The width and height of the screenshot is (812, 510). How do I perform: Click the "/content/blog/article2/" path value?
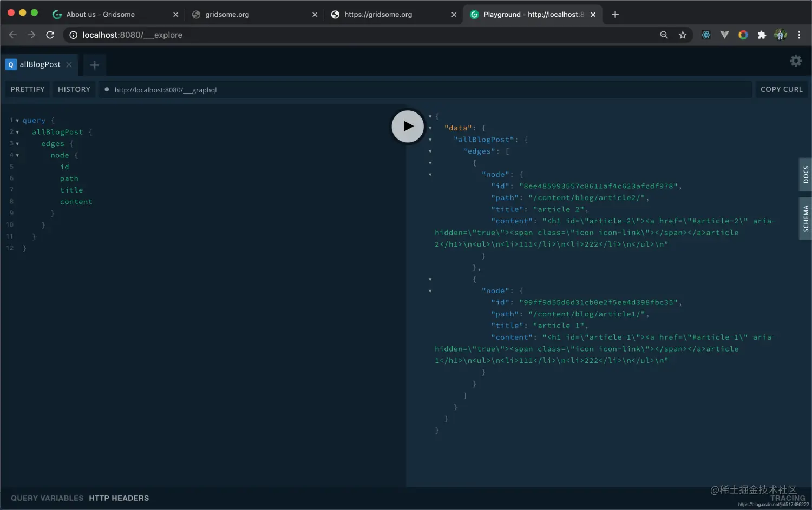pyautogui.click(x=586, y=198)
